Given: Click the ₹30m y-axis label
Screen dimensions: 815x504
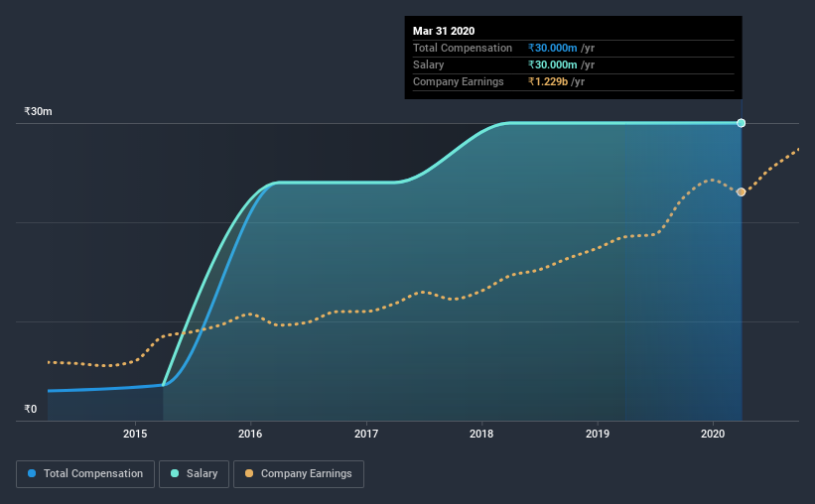Looking at the screenshot, I should click(x=38, y=112).
